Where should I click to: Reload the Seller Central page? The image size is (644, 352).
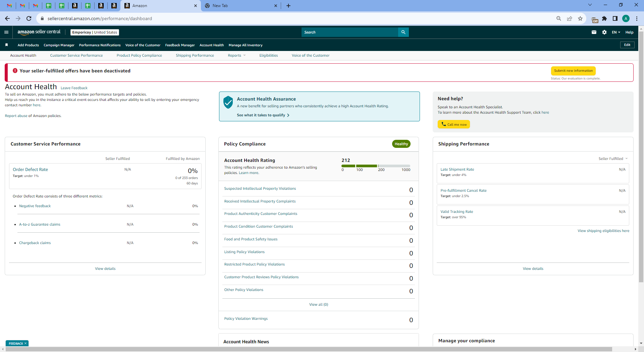coord(29,18)
